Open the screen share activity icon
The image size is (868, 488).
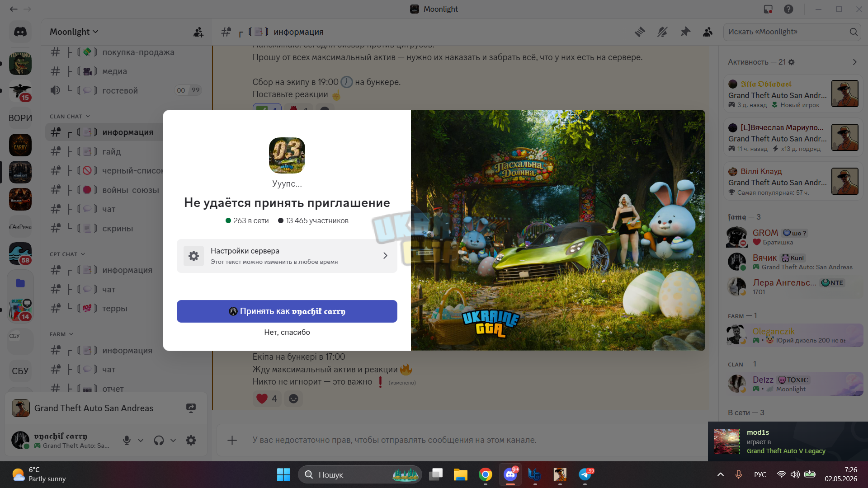pos(191,408)
